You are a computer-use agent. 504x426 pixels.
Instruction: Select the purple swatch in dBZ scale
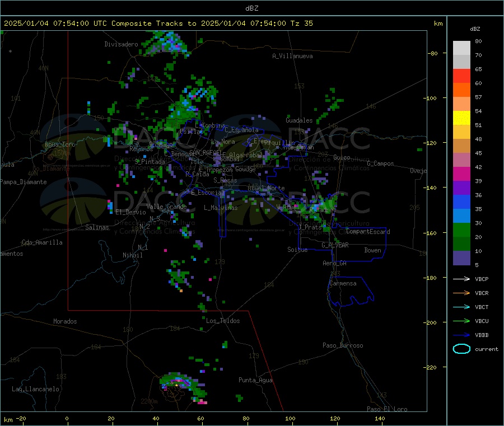point(461,188)
